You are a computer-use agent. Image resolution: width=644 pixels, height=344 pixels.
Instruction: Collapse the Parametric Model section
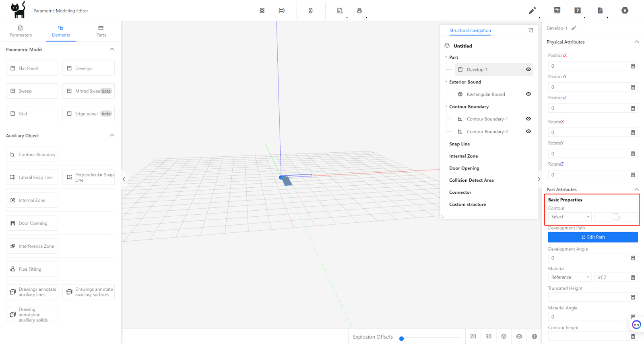[112, 49]
